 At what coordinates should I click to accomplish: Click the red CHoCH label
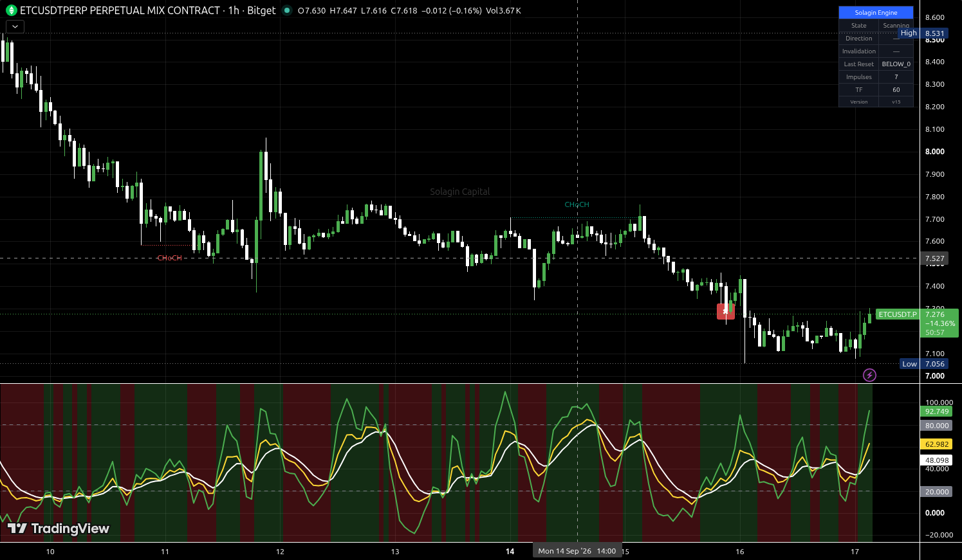tap(169, 258)
